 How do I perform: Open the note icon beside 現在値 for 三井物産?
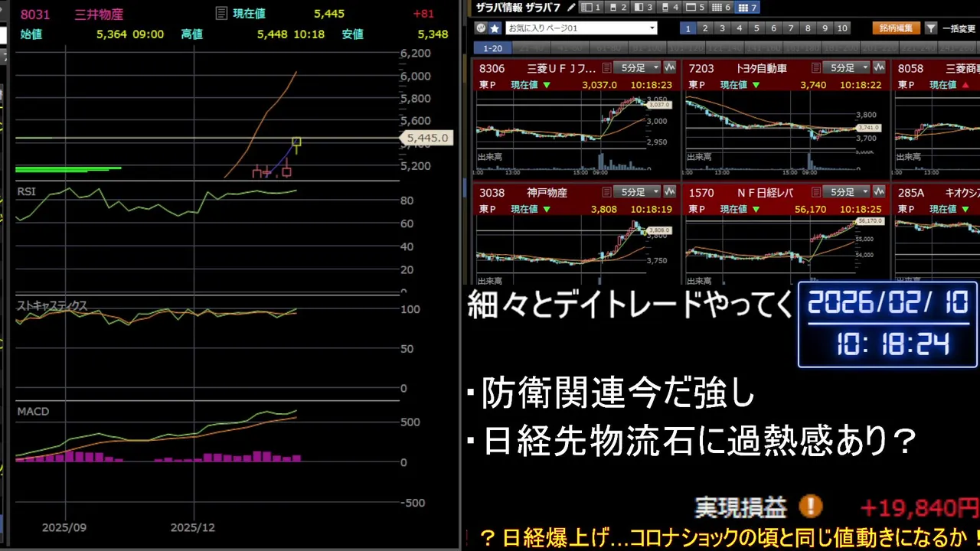coord(221,14)
